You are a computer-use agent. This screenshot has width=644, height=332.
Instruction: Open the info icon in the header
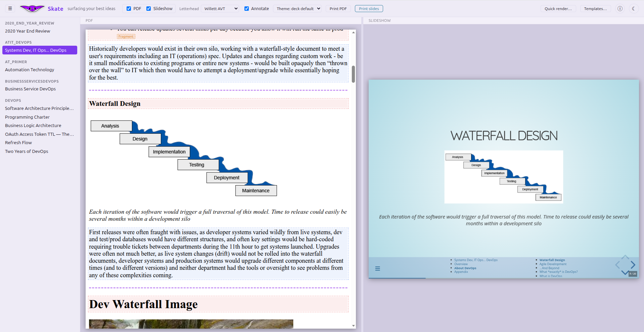620,9
